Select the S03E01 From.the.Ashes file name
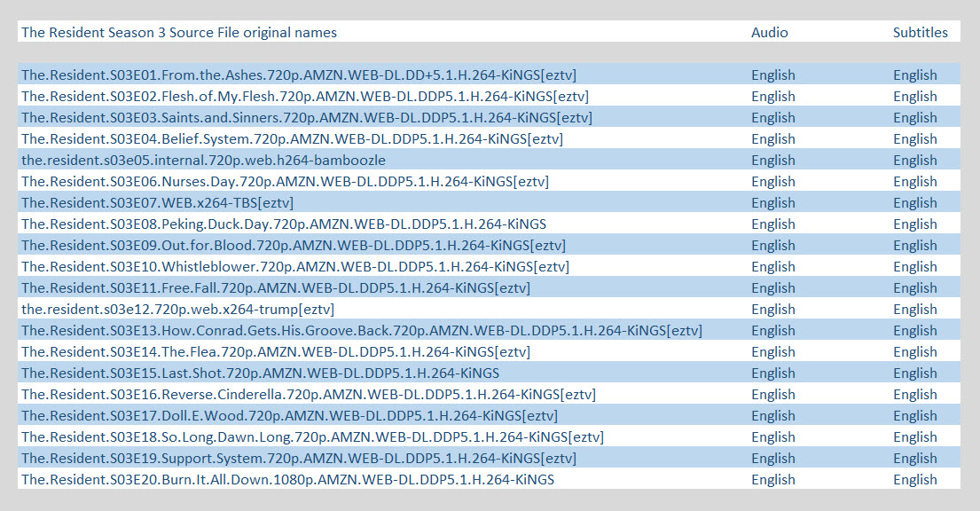The width and height of the screenshot is (980, 511). tap(299, 75)
